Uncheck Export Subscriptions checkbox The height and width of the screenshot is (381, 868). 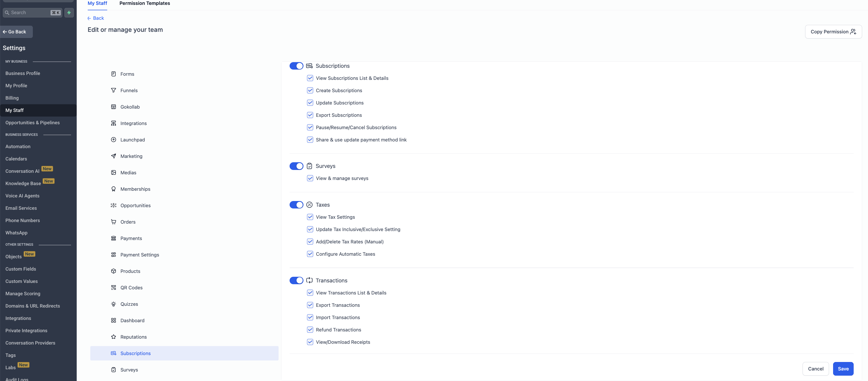310,115
